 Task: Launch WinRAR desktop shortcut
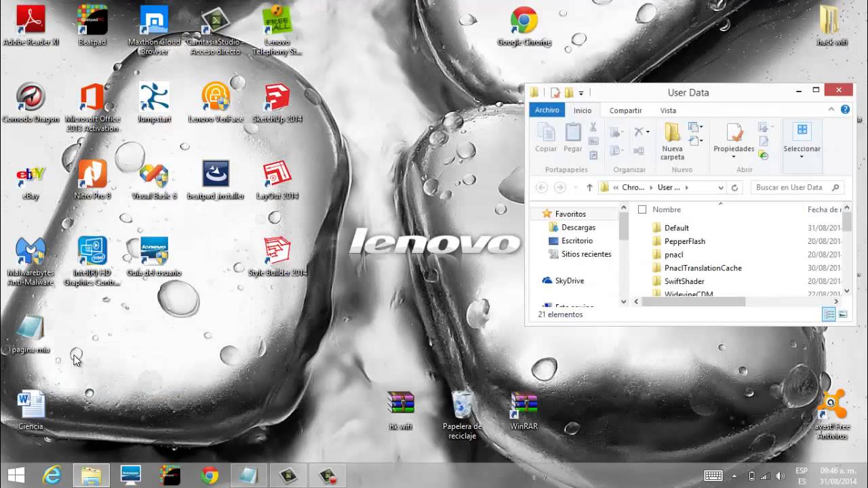click(524, 411)
